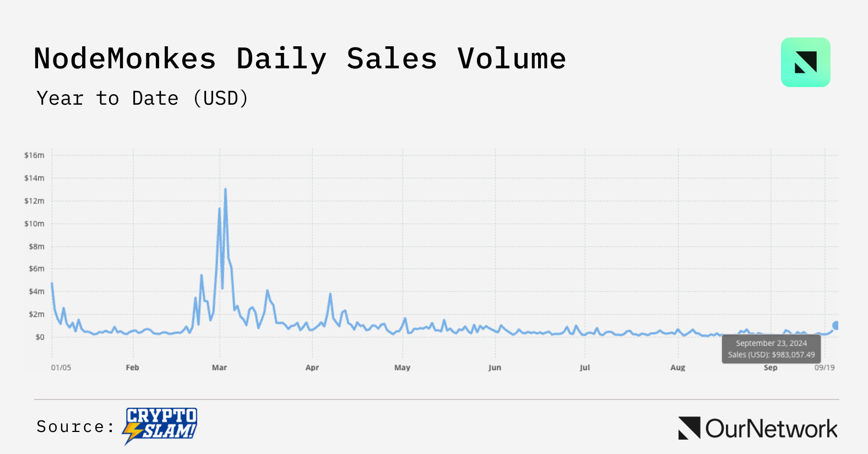Select the highlighted endpoint data marker
This screenshot has width=868, height=454.
click(x=836, y=326)
